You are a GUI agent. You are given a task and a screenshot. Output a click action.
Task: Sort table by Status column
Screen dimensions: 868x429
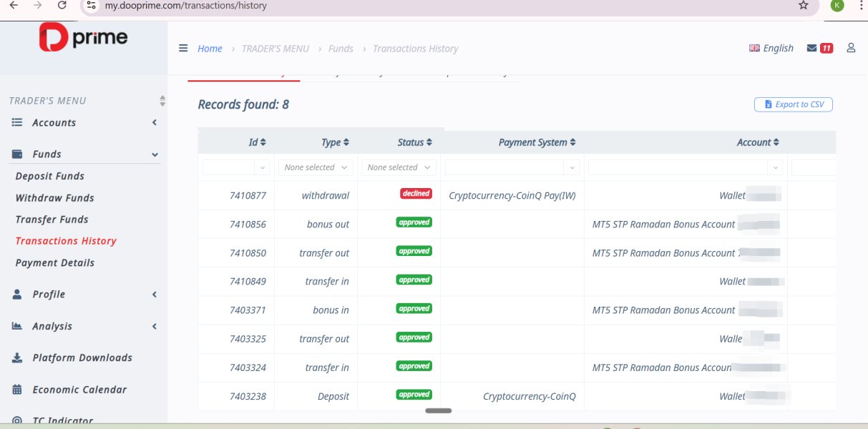pos(414,142)
